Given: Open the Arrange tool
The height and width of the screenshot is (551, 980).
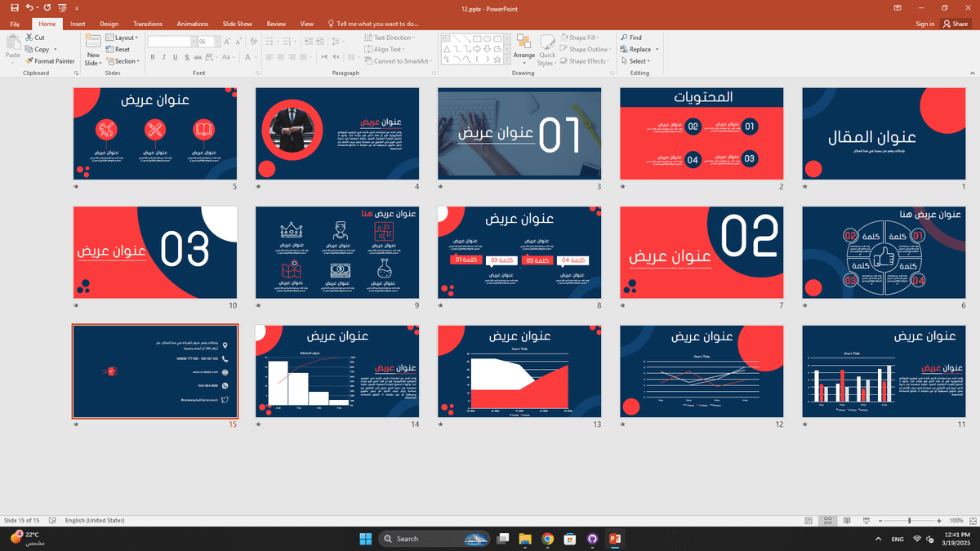Looking at the screenshot, I should click(524, 49).
